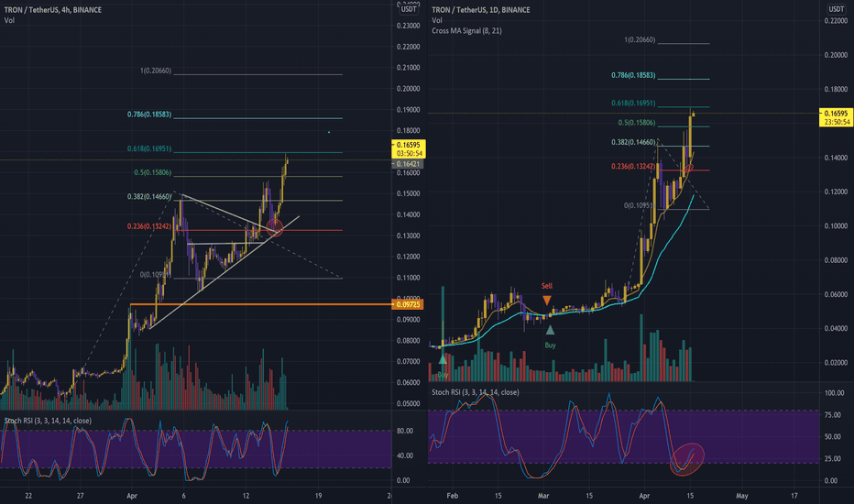Select the red 0.236(0.13242) level on 4h chart
The width and height of the screenshot is (854, 504).
point(149,226)
